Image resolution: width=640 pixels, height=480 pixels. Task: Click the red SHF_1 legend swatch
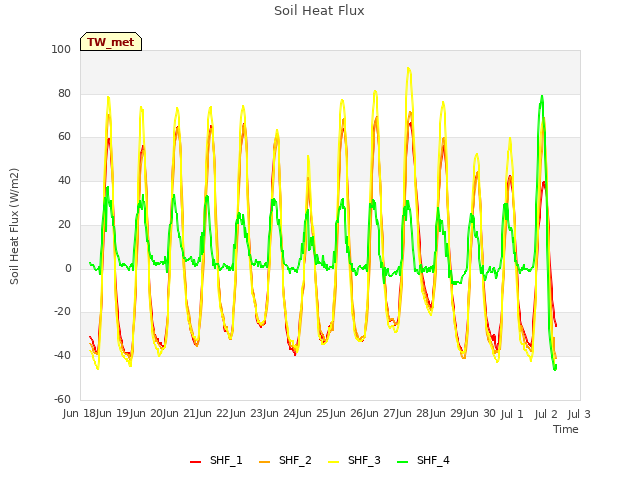[196, 462]
